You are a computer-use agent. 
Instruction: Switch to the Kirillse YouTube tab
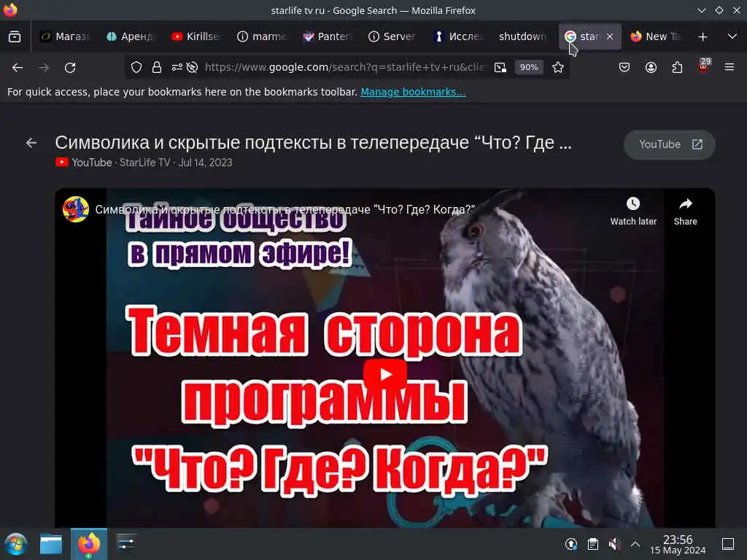196,36
